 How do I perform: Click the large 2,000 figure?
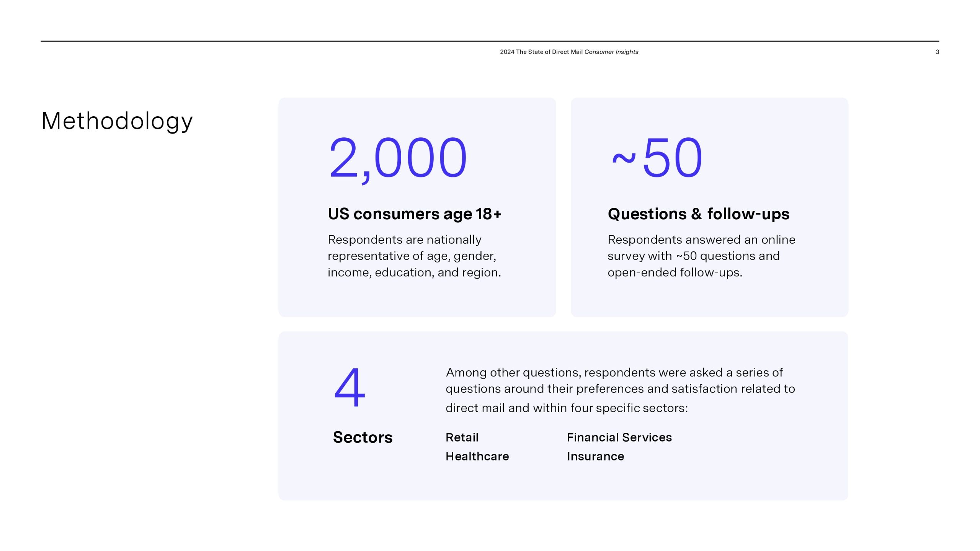pyautogui.click(x=398, y=158)
